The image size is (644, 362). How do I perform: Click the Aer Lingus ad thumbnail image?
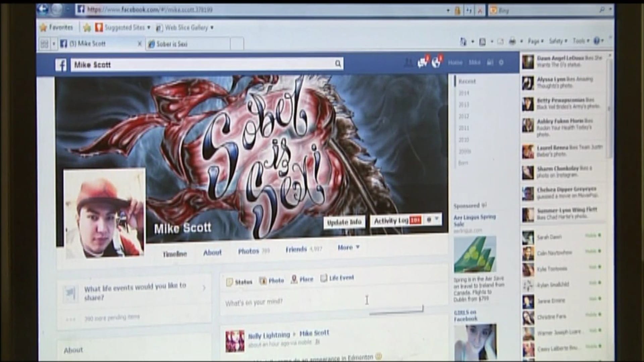tap(475, 254)
